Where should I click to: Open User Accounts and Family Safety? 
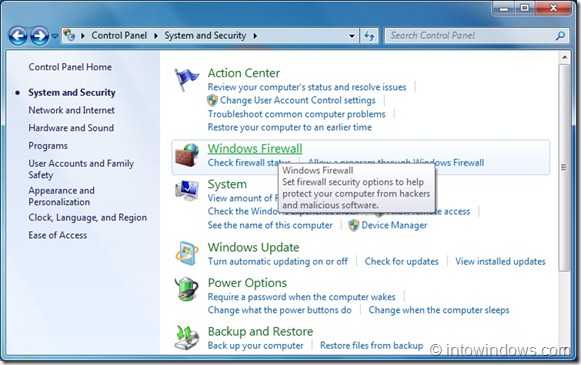click(81, 169)
